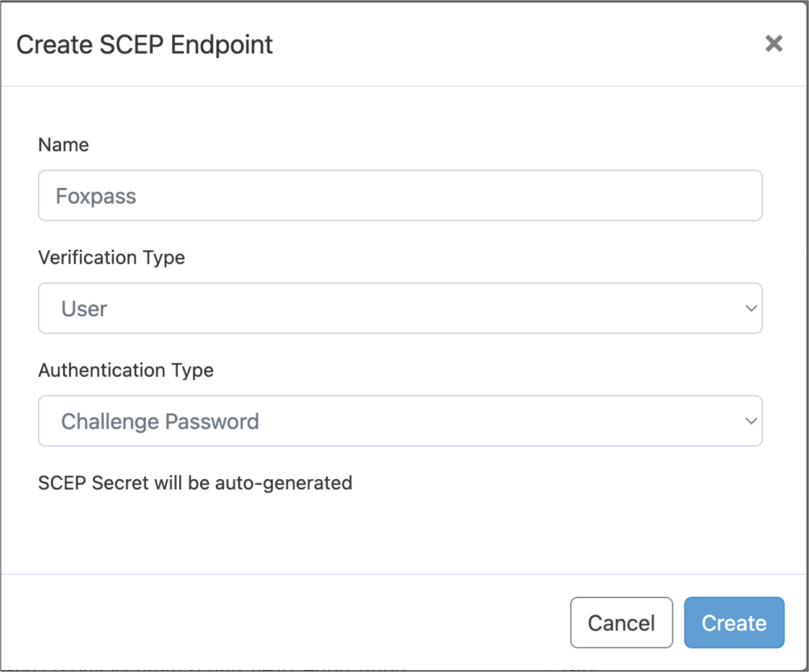Click the SCEP Secret auto-generated note
Image resolution: width=809 pixels, height=672 pixels.
coord(195,483)
